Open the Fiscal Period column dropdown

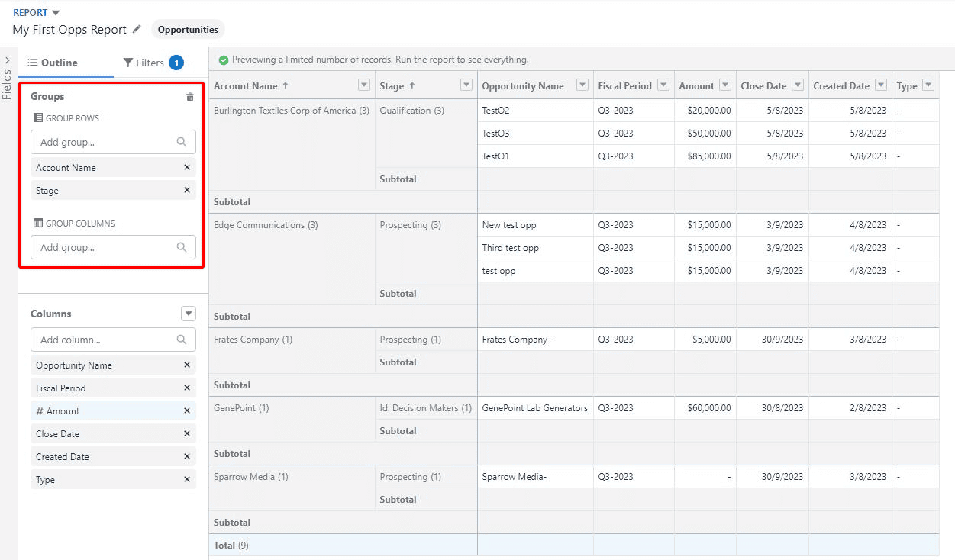pyautogui.click(x=663, y=85)
